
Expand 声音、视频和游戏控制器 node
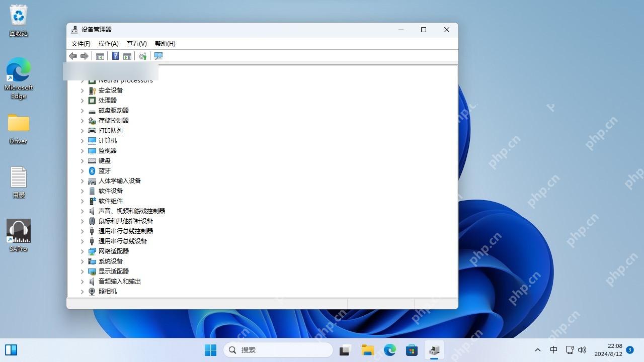coord(82,211)
